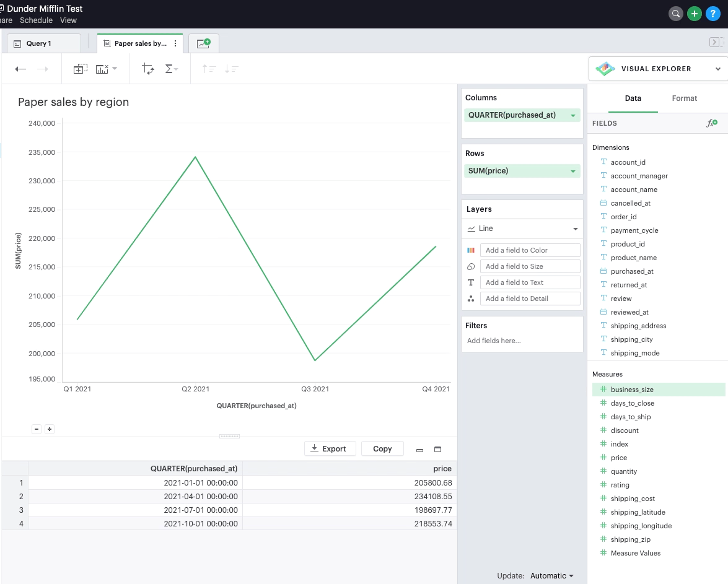Open QUARTER(purchased_at) pill dropdown
Image resolution: width=728 pixels, height=584 pixels.
coord(573,115)
